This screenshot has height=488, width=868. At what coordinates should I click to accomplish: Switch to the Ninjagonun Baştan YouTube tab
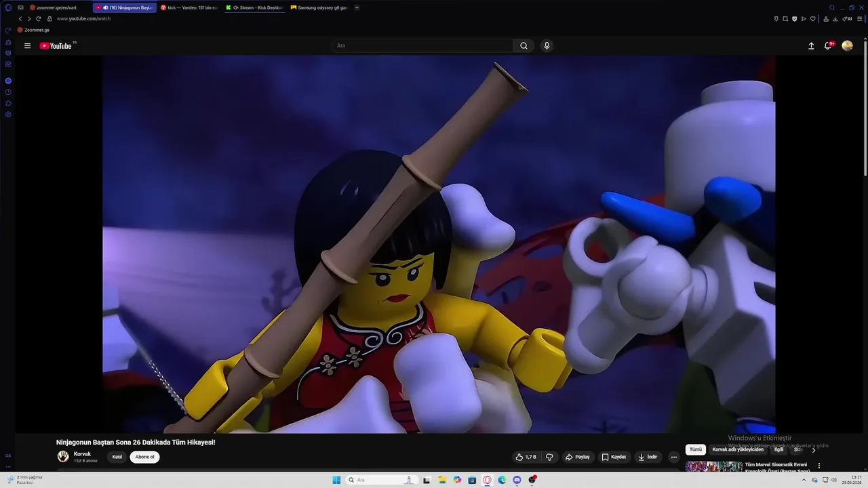click(125, 7)
